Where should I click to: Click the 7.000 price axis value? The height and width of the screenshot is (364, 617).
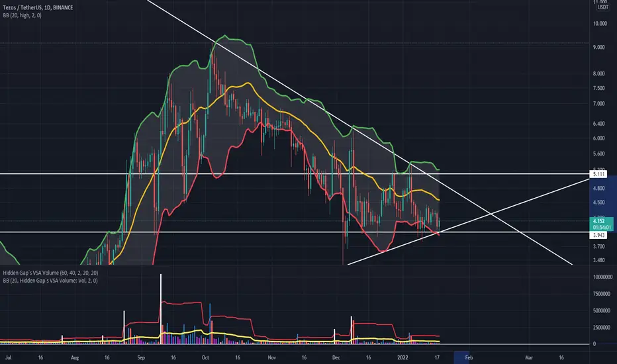pos(599,104)
